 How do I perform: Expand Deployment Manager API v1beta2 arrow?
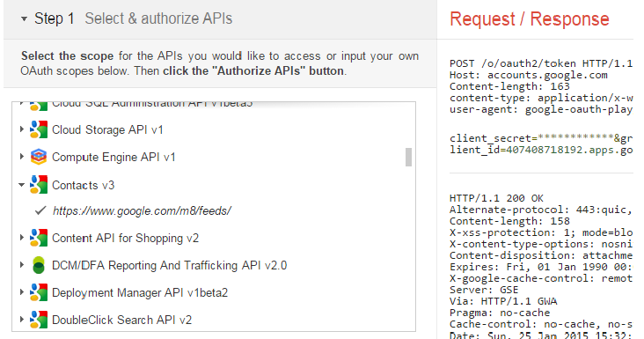pos(22,292)
